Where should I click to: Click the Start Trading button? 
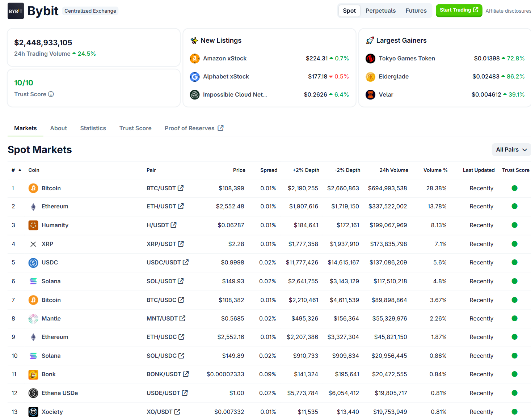tap(459, 10)
